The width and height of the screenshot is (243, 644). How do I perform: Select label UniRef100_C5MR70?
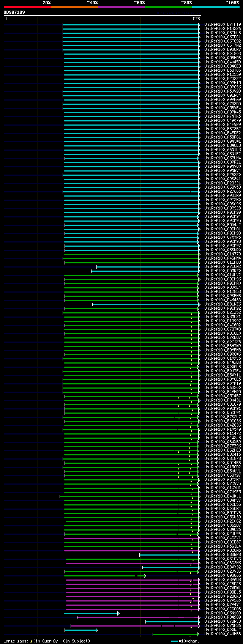222,271
